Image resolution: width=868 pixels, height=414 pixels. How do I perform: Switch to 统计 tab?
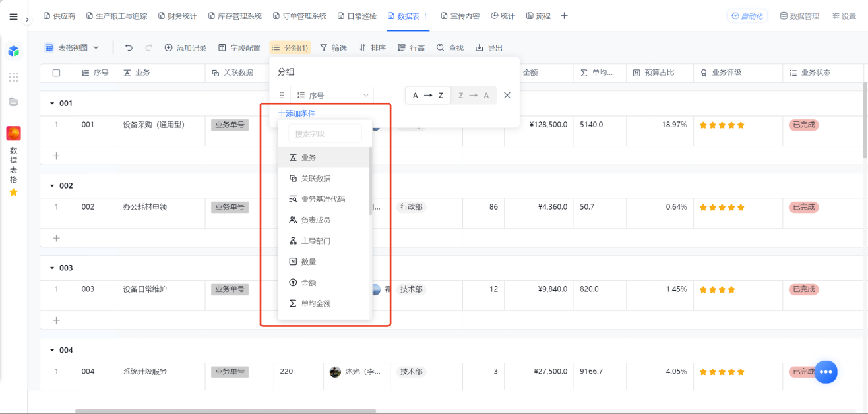point(503,16)
